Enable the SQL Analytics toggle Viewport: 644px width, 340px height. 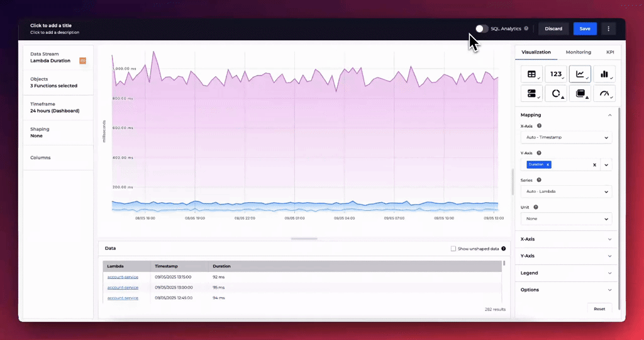click(481, 28)
